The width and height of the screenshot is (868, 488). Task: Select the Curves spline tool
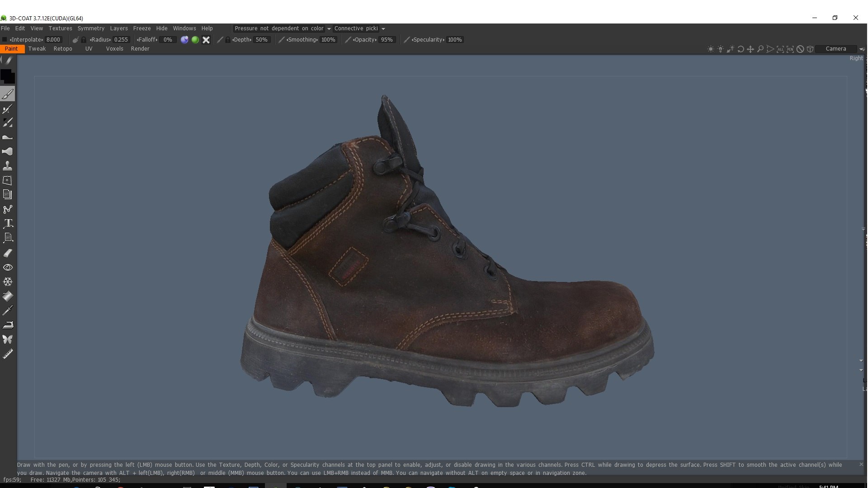coord(8,209)
